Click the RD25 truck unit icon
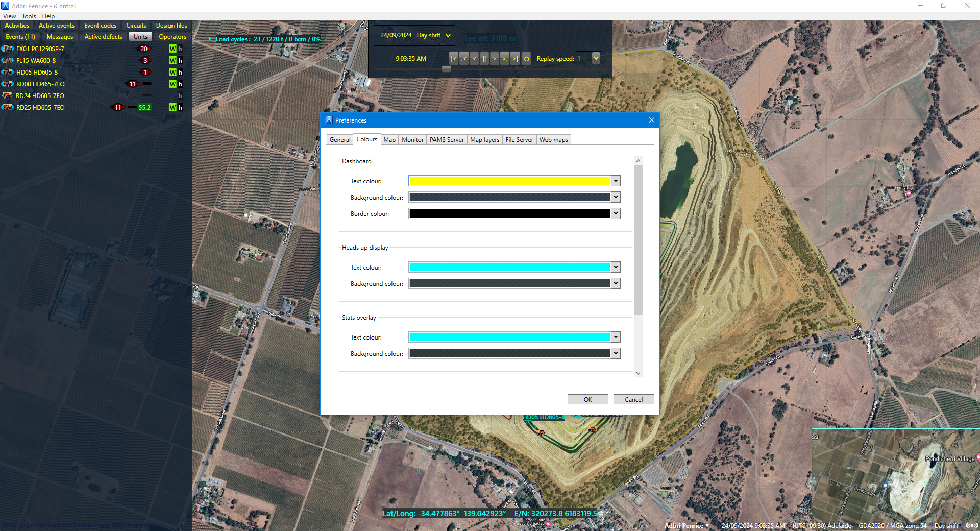Screen dimensions: 980x531 7,107
